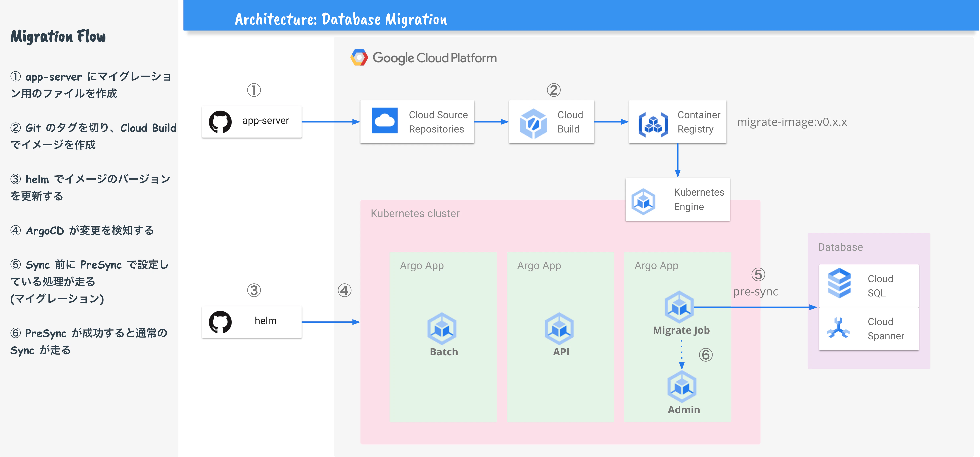
Task: Select the Container Registry icon
Action: (x=653, y=124)
